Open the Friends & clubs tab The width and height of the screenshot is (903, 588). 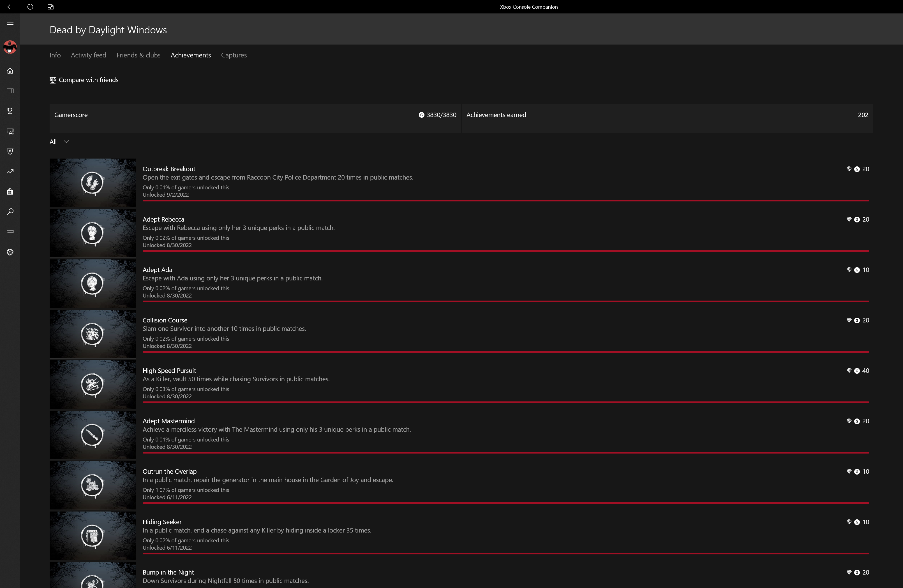pyautogui.click(x=138, y=55)
